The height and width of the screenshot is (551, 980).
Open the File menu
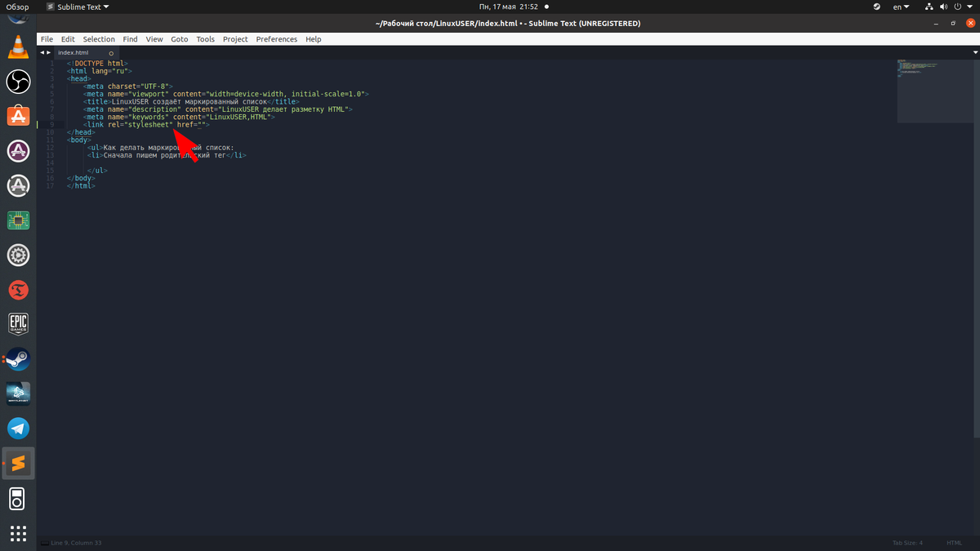[47, 39]
